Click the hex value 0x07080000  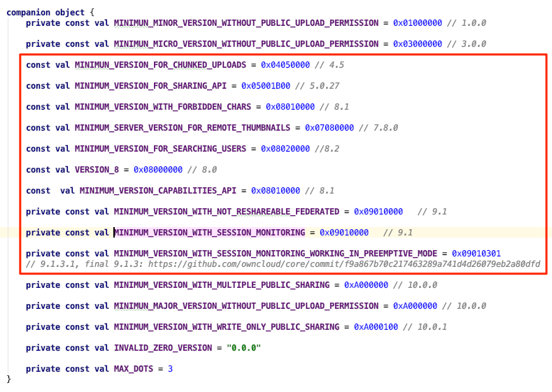click(x=330, y=128)
